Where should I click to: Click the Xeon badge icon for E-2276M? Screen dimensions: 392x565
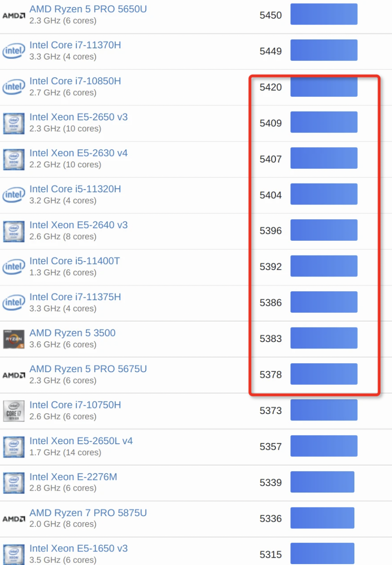pyautogui.click(x=14, y=483)
